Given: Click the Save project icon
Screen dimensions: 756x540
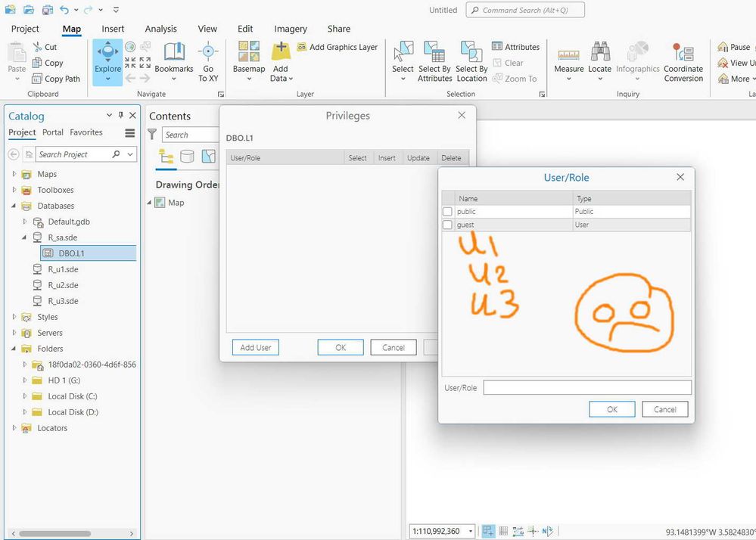Looking at the screenshot, I should point(47,10).
